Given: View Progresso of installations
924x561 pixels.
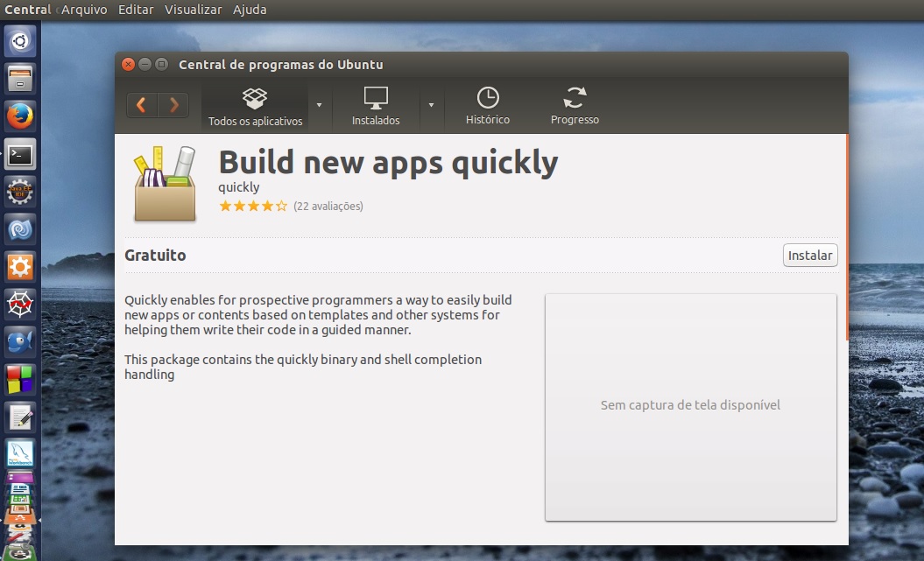Looking at the screenshot, I should 575,106.
